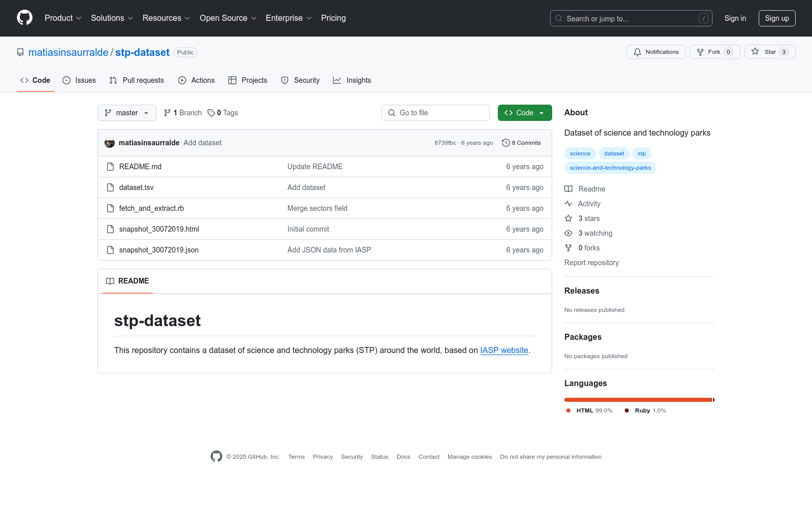Select the README tab in file viewer
The width and height of the screenshot is (812, 508).
point(127,281)
